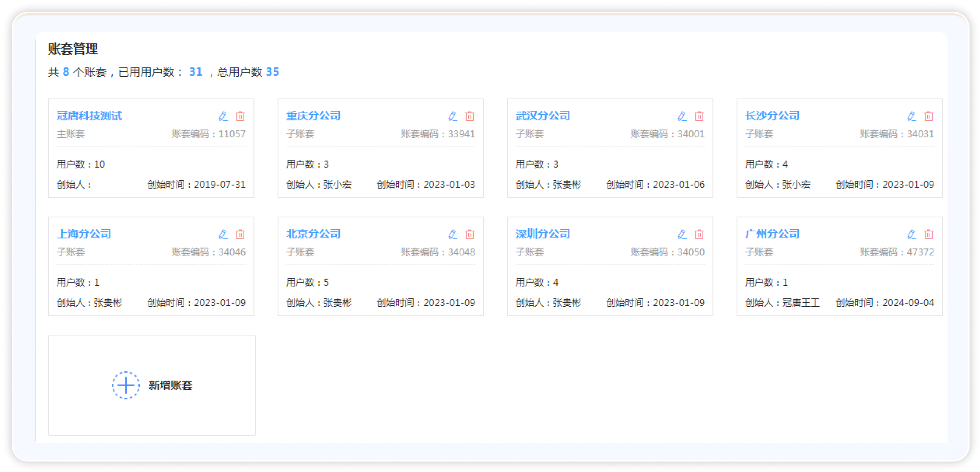
Task: Click 创始时间：2023-01-03 text
Action: [426, 184]
